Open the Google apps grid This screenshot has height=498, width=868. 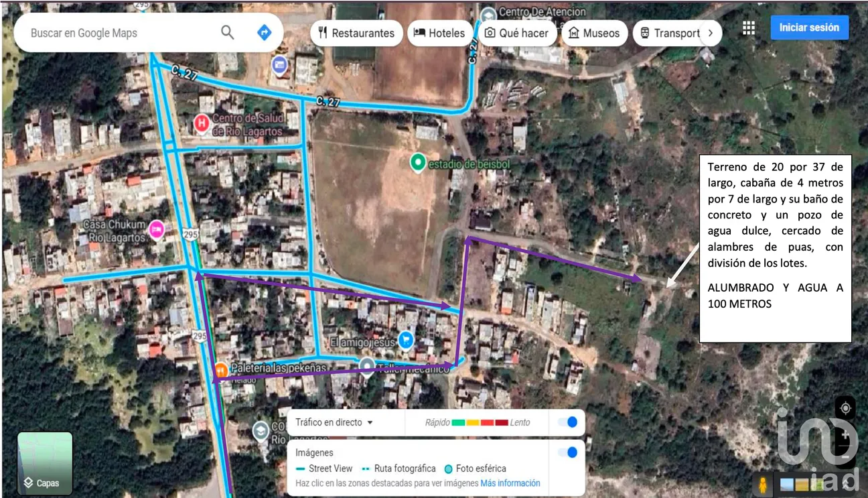tap(749, 27)
